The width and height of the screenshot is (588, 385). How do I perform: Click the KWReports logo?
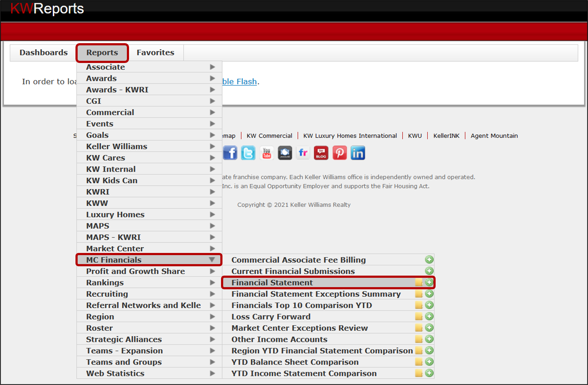coord(47,9)
